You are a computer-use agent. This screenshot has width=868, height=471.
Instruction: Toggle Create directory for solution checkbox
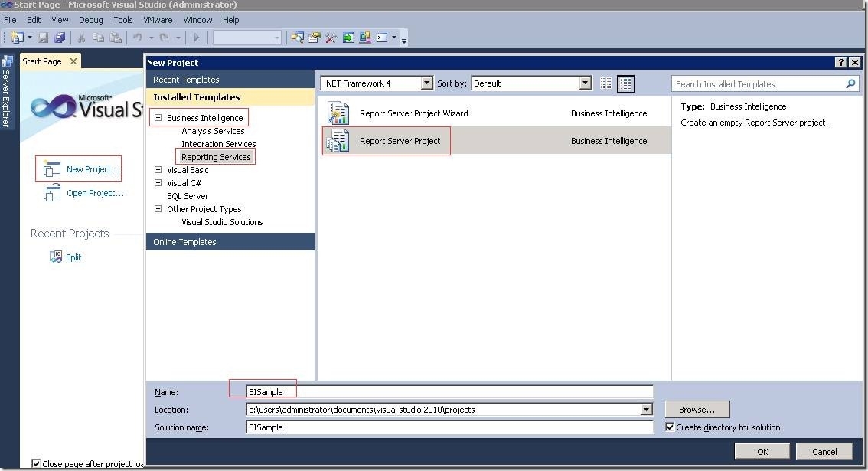(670, 427)
